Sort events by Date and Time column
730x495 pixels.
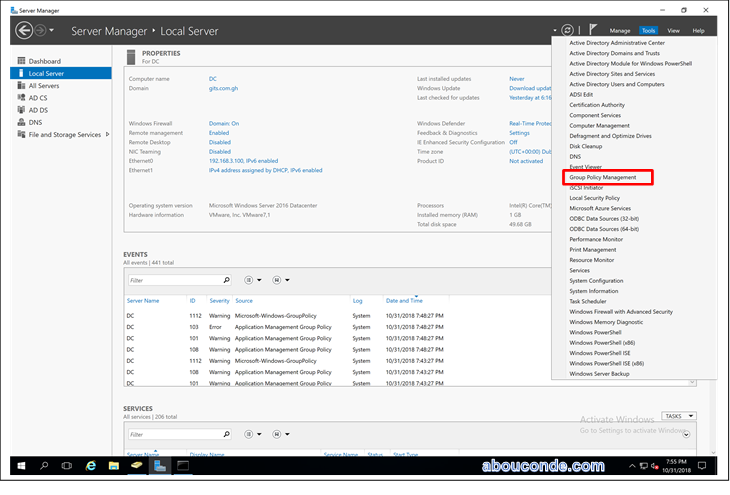pos(404,301)
